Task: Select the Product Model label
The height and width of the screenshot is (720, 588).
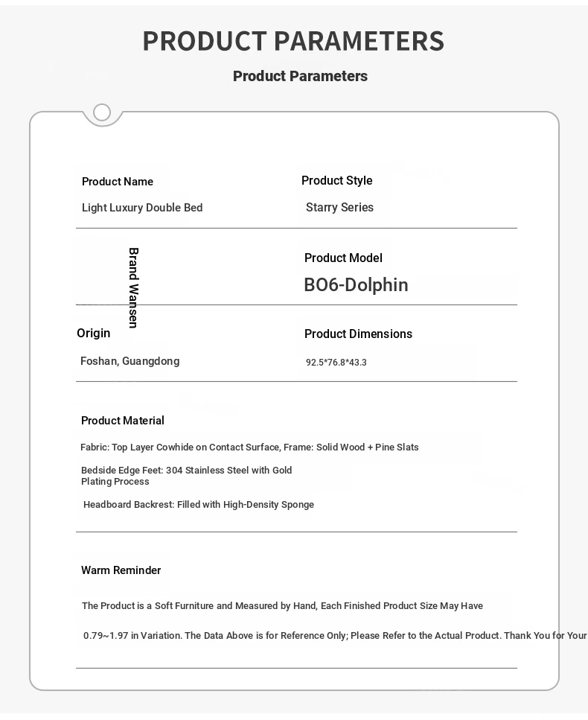Action: [343, 258]
